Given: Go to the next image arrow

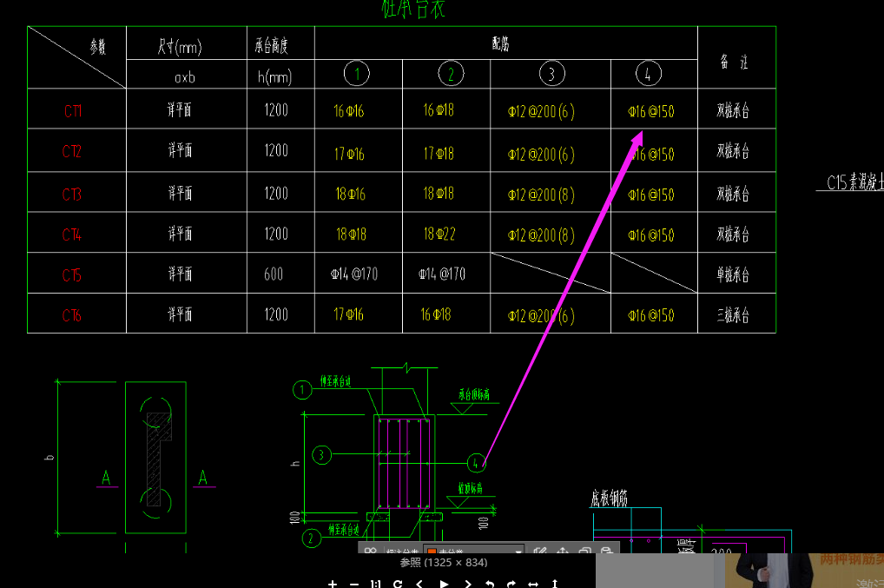Looking at the screenshot, I should (x=467, y=584).
